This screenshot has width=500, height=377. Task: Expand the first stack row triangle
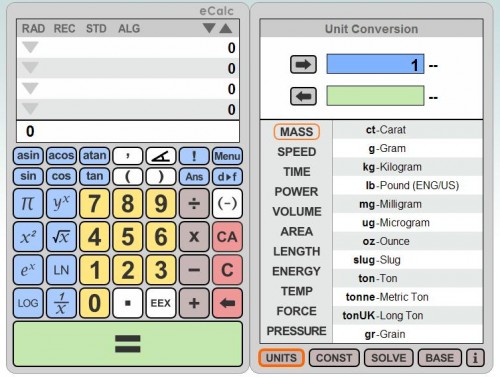pos(30,47)
